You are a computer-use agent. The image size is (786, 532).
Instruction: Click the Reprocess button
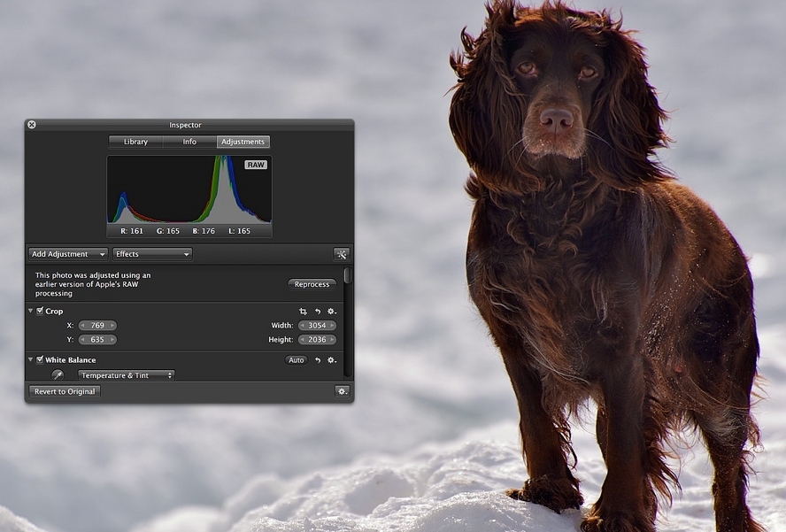point(312,284)
